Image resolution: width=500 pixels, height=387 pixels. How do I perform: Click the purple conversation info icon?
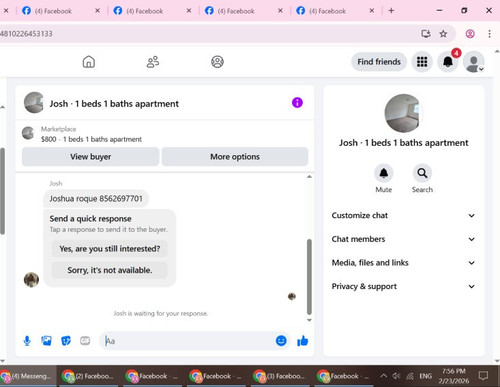(x=297, y=103)
